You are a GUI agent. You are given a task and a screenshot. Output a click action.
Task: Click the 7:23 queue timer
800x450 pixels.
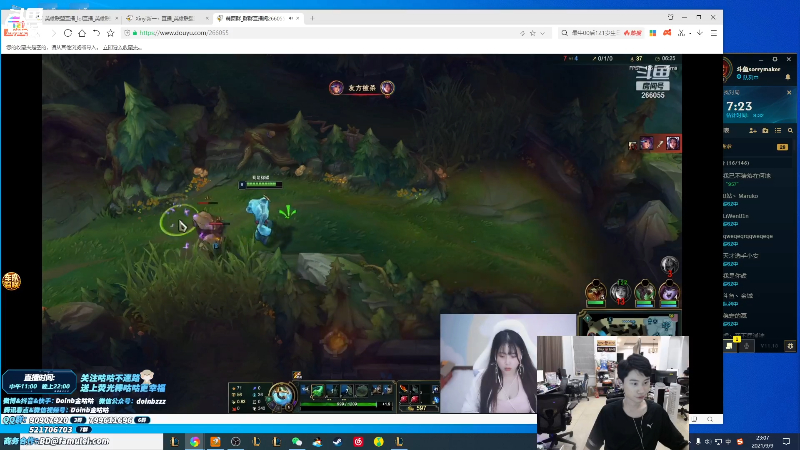click(739, 106)
